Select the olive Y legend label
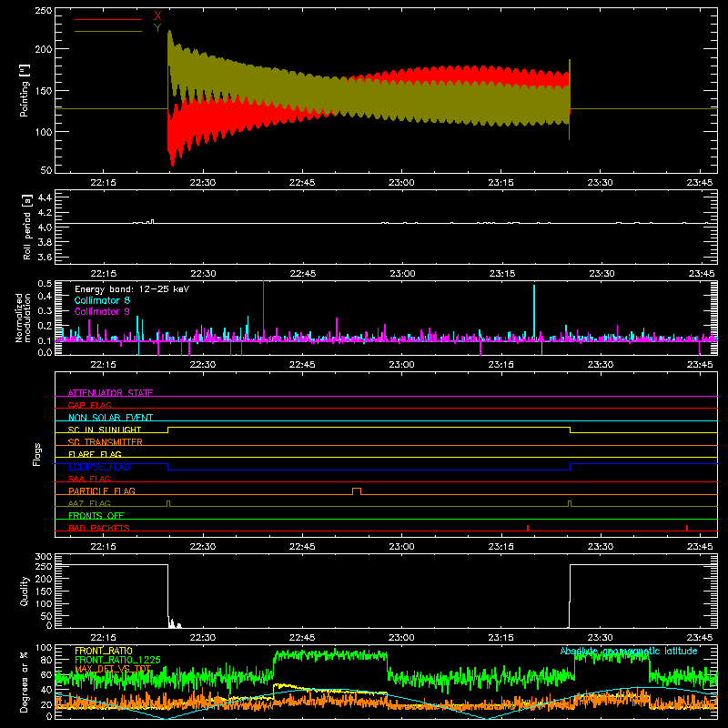Image resolution: width=728 pixels, height=728 pixels. coord(157,28)
